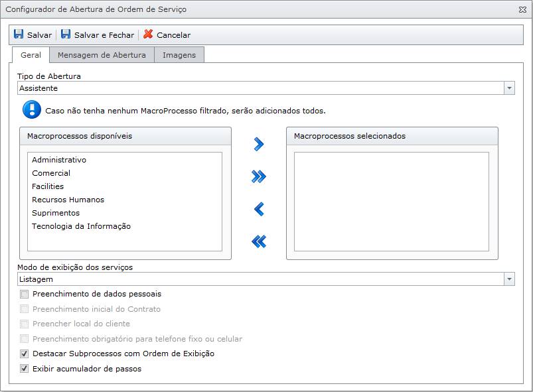
Task: Enable Preenchimento de dados pessoais checkbox
Action: pyautogui.click(x=24, y=294)
